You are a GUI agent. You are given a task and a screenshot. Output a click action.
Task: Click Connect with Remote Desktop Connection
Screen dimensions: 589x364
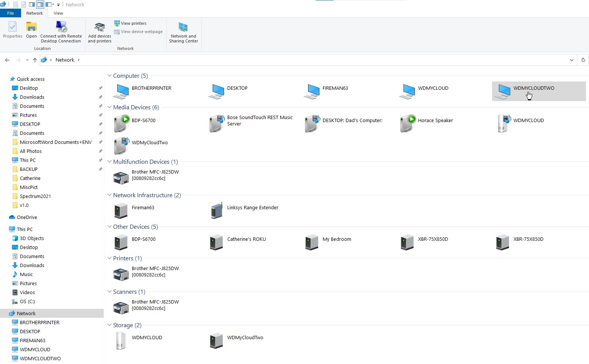coord(61,32)
